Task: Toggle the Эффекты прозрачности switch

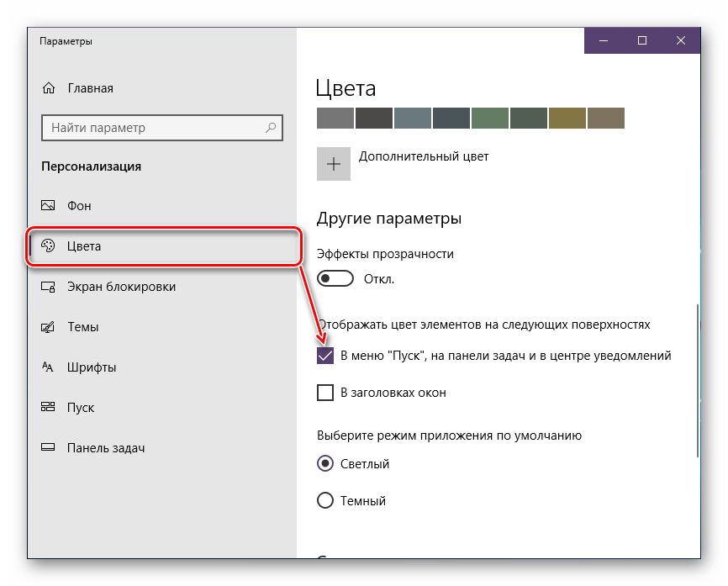Action: pyautogui.click(x=335, y=278)
